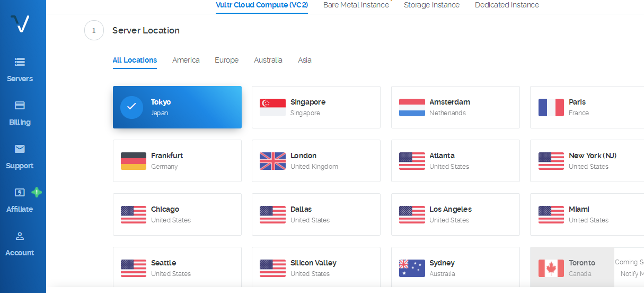Switch to Bare Metal Instance tab

point(356,5)
